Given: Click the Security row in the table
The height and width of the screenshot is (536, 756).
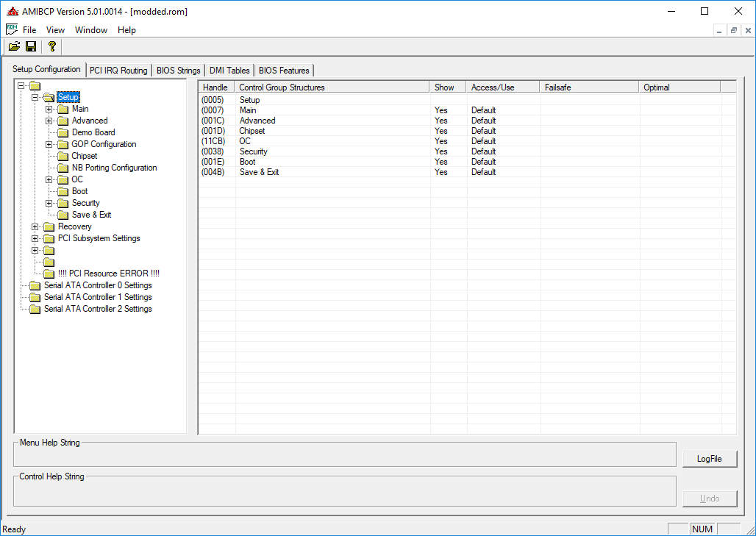Looking at the screenshot, I should pos(467,151).
